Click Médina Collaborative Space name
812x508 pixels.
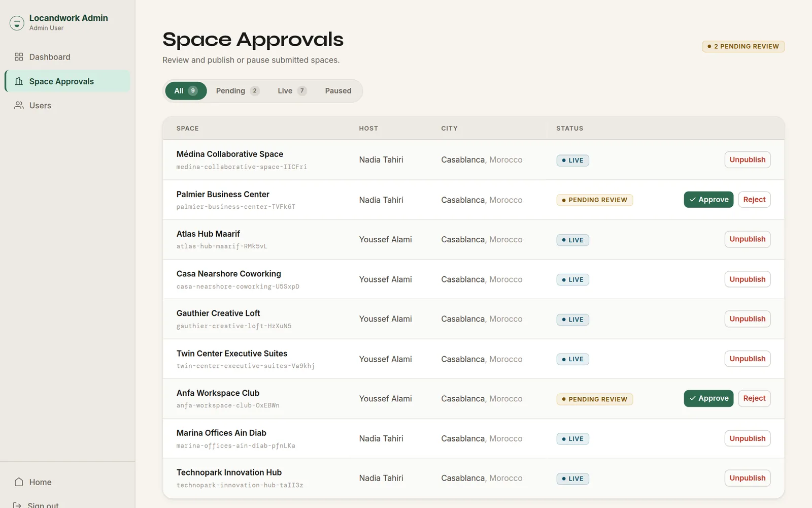tap(230, 154)
